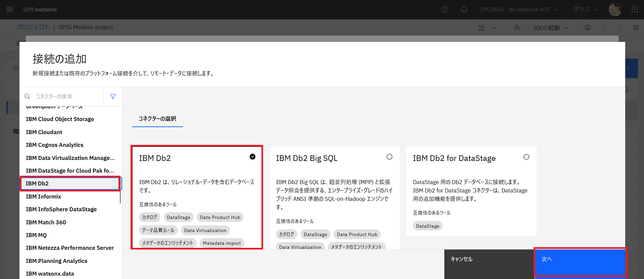The width and height of the screenshot is (644, 279).
Task: Expand the chevron beside the import icon
Action: [494, 27]
